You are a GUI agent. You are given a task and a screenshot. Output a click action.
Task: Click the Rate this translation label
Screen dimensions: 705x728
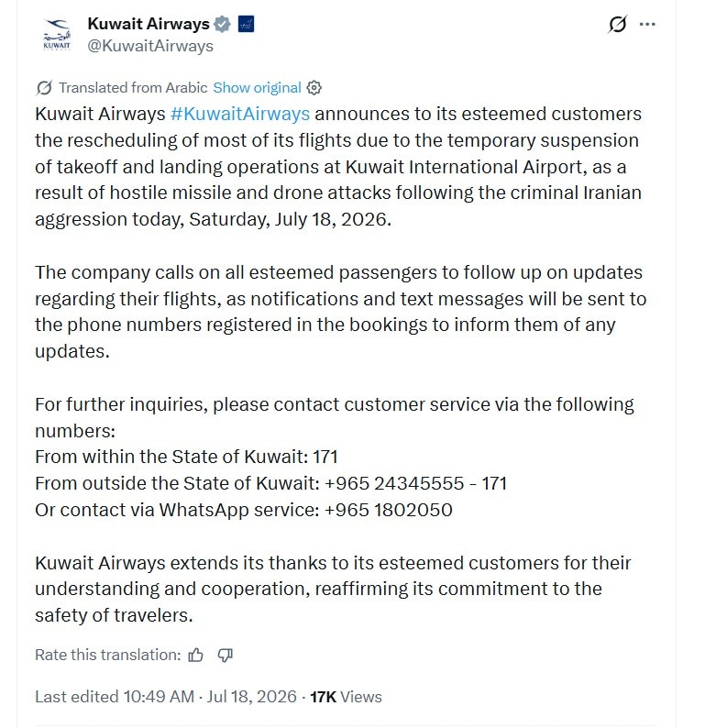pyautogui.click(x=108, y=655)
